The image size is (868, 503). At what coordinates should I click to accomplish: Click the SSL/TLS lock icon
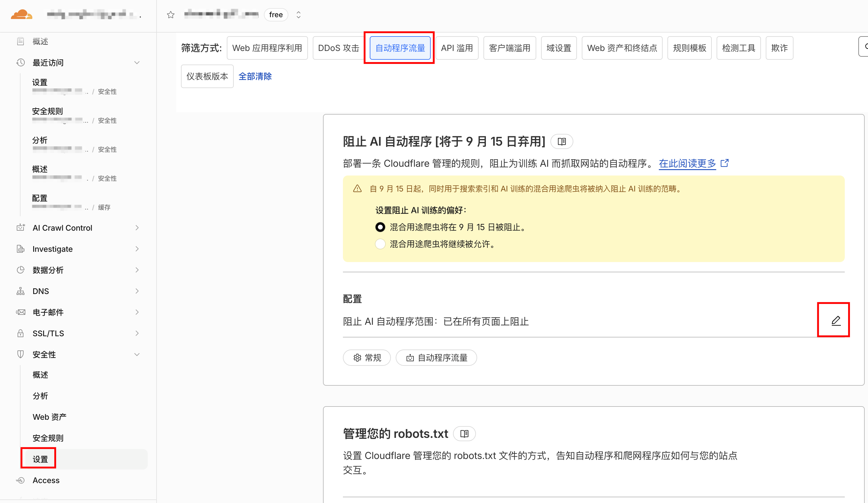tap(21, 333)
